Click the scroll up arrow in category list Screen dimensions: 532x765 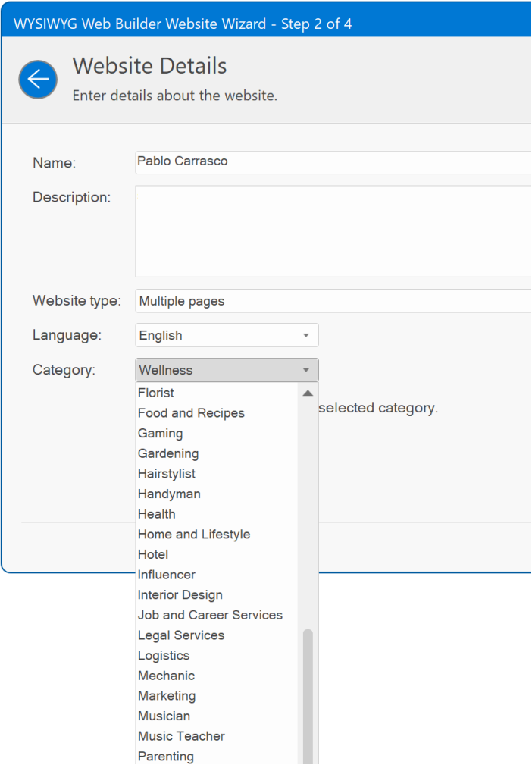click(x=308, y=393)
